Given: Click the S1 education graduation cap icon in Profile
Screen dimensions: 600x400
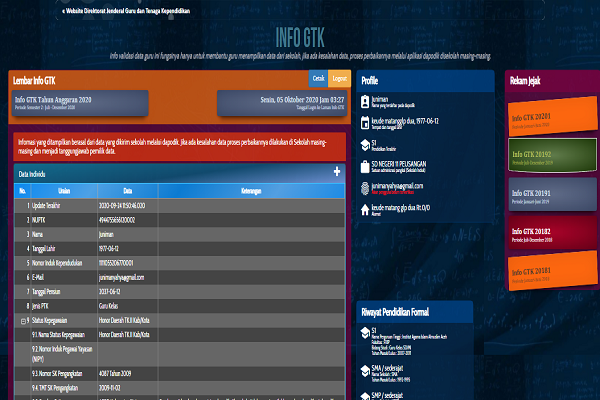Looking at the screenshot, I should tap(365, 145).
